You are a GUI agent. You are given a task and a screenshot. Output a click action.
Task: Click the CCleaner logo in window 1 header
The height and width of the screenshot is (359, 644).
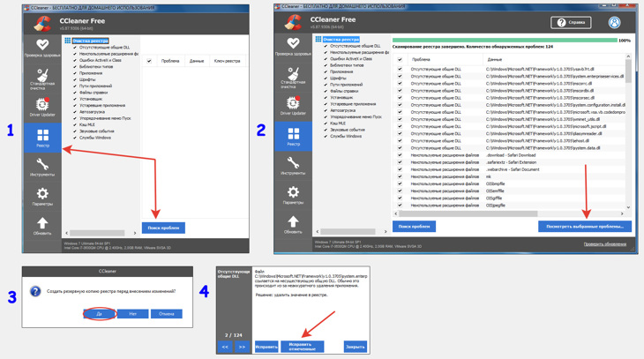coord(42,24)
